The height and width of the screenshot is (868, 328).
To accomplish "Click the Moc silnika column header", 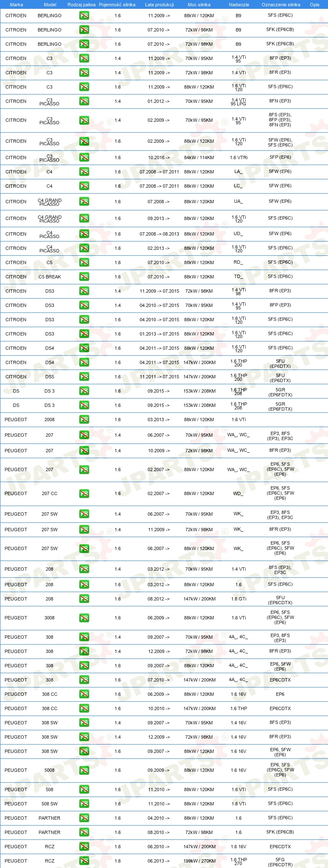I will click(x=199, y=5).
